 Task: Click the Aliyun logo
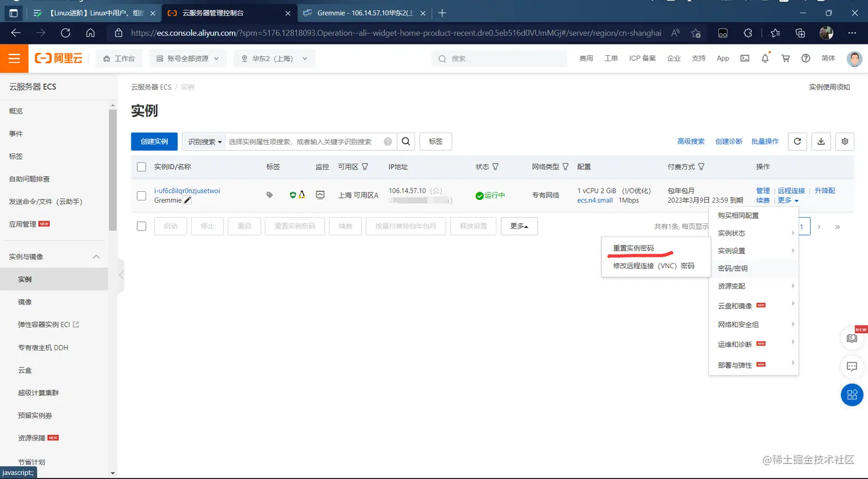click(58, 59)
